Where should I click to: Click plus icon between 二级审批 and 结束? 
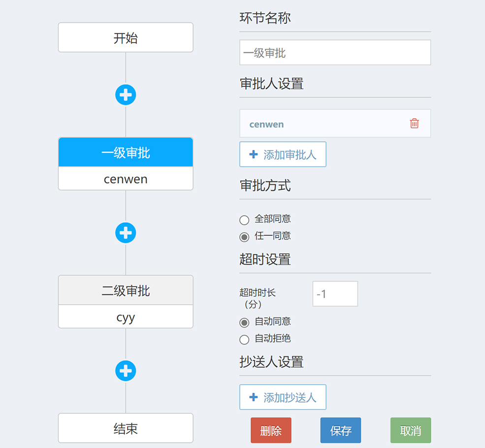click(126, 371)
